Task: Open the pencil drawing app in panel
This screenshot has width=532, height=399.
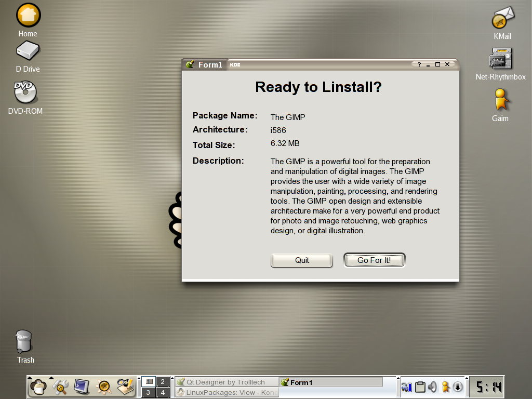Action: tap(126, 387)
